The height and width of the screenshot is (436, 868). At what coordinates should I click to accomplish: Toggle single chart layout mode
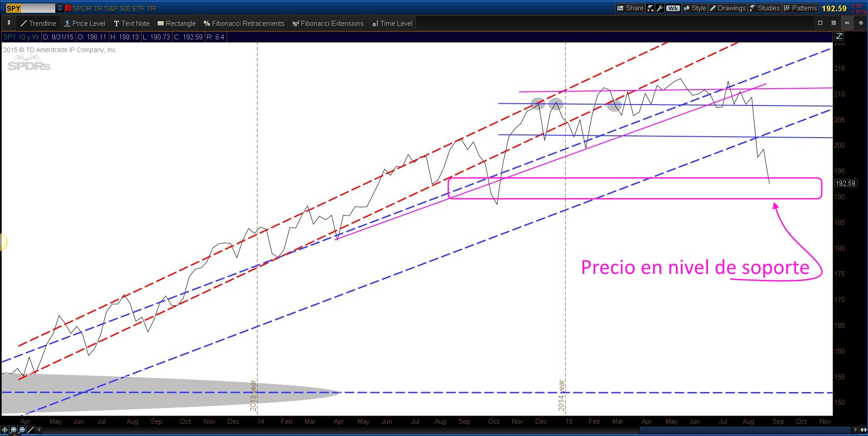click(x=820, y=23)
